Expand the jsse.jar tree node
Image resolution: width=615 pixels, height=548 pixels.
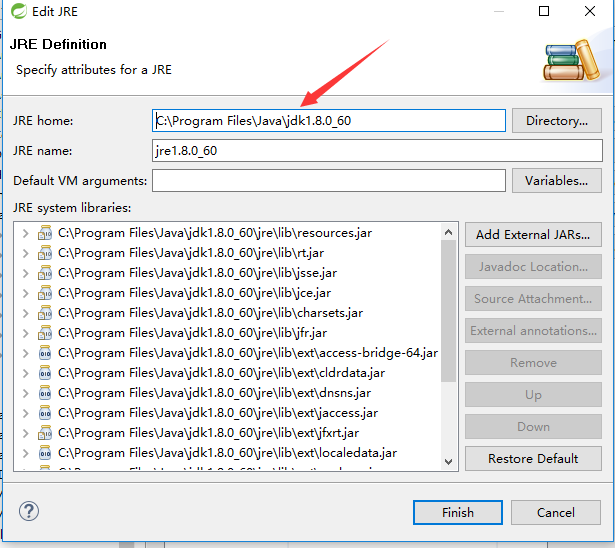point(26,273)
